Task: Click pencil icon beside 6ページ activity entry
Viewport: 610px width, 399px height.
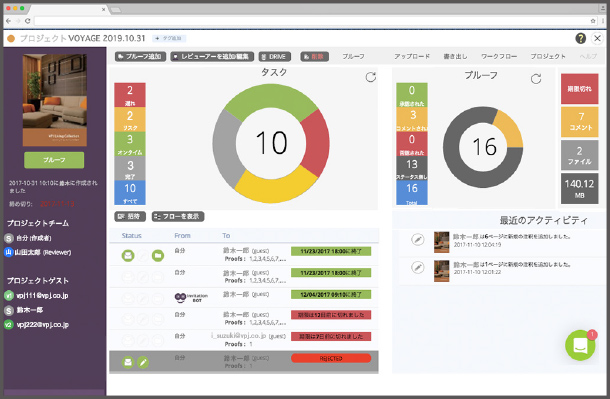Action: point(418,240)
